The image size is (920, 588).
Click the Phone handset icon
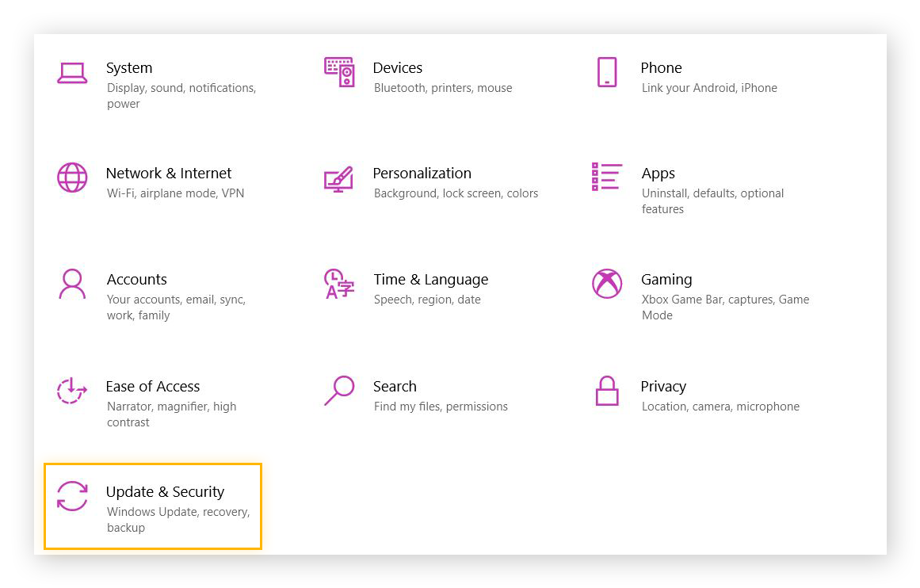click(606, 72)
